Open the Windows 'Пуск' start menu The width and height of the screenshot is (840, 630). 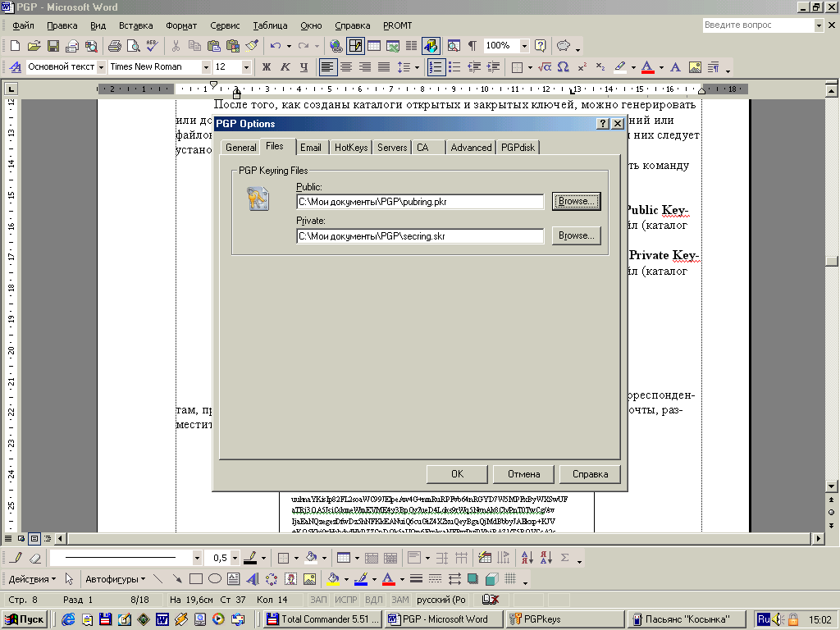point(25,619)
